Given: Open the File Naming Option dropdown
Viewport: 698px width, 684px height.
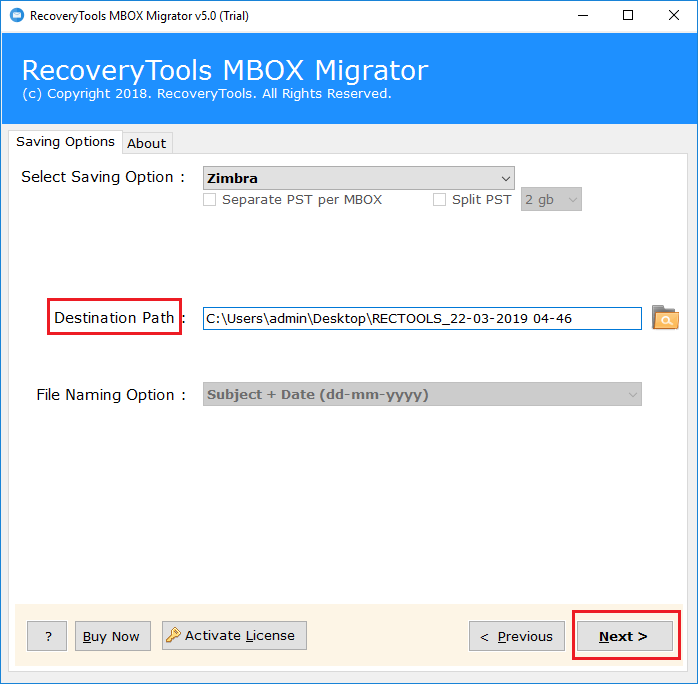Looking at the screenshot, I should 422,394.
